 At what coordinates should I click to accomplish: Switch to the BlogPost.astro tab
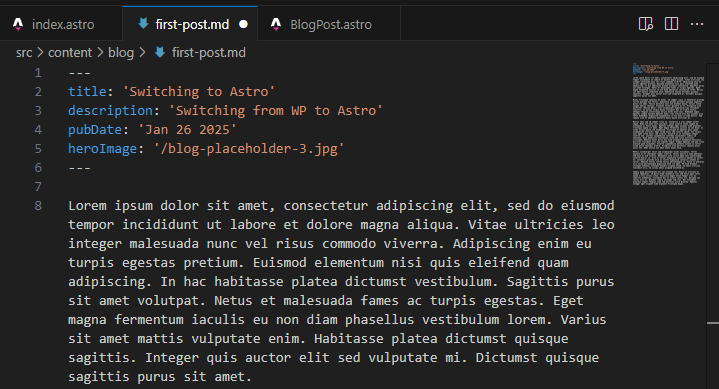point(329,24)
